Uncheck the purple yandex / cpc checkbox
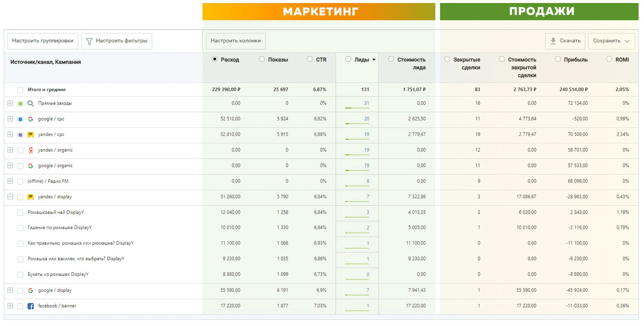The width and height of the screenshot is (644, 326). click(20, 135)
